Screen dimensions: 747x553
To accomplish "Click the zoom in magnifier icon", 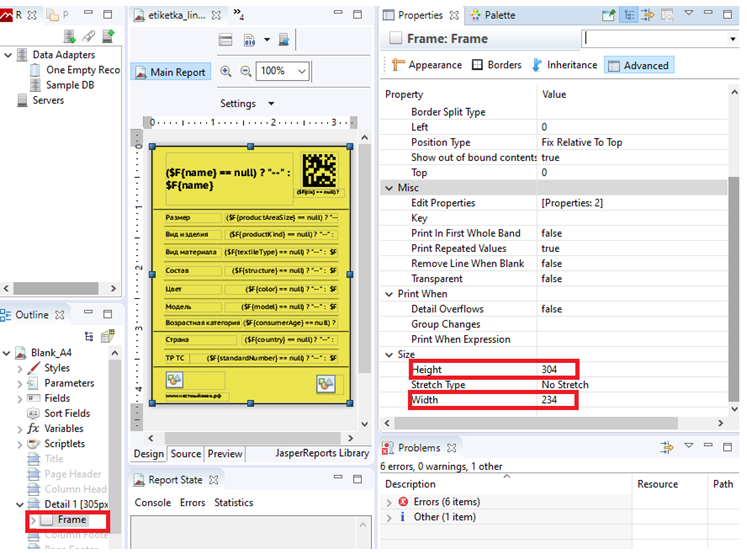I will [x=226, y=71].
